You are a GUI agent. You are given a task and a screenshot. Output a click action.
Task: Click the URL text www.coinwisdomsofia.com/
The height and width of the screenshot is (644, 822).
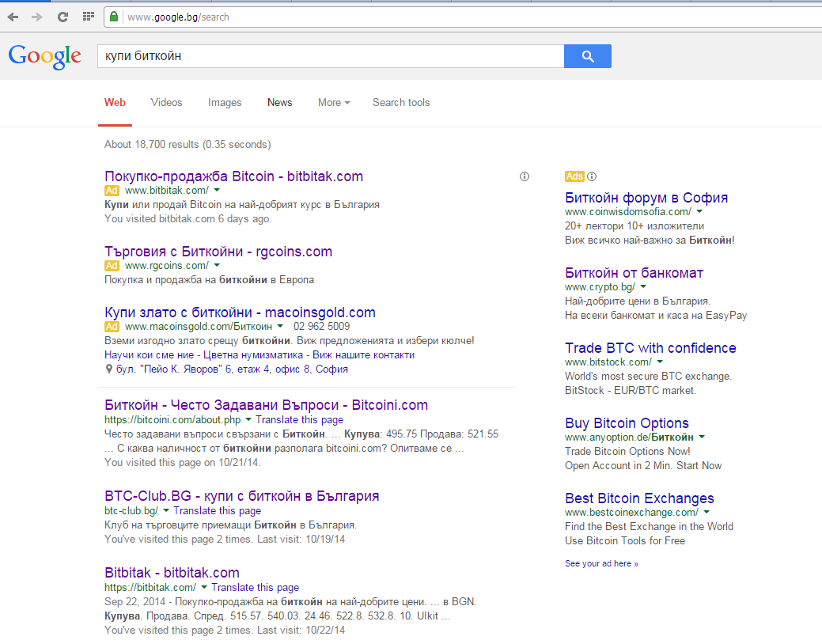pos(628,212)
